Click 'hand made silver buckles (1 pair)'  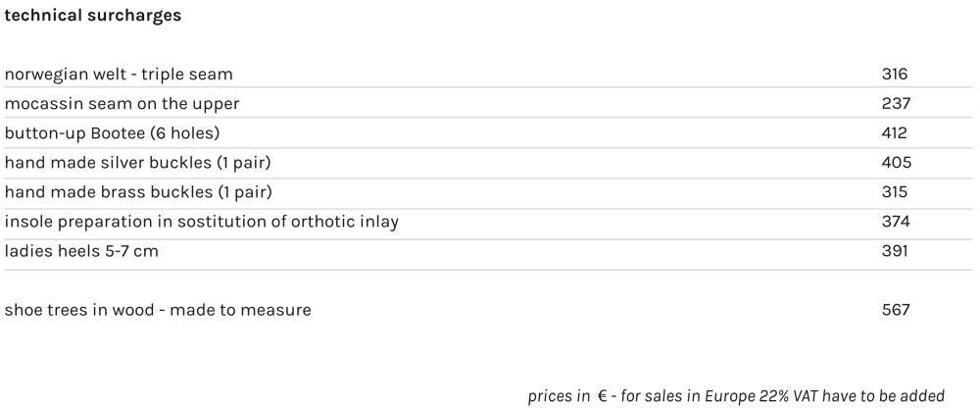pyautogui.click(x=137, y=163)
